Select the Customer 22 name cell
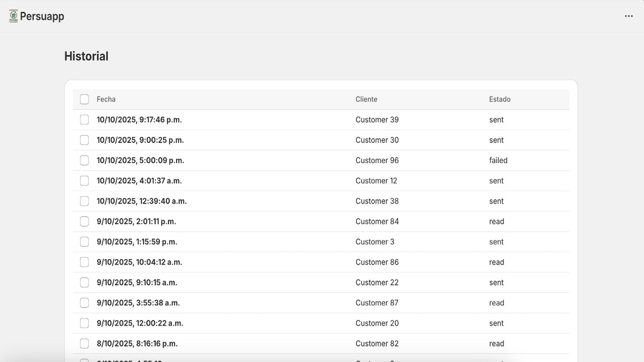The width and height of the screenshot is (644, 362). click(377, 283)
